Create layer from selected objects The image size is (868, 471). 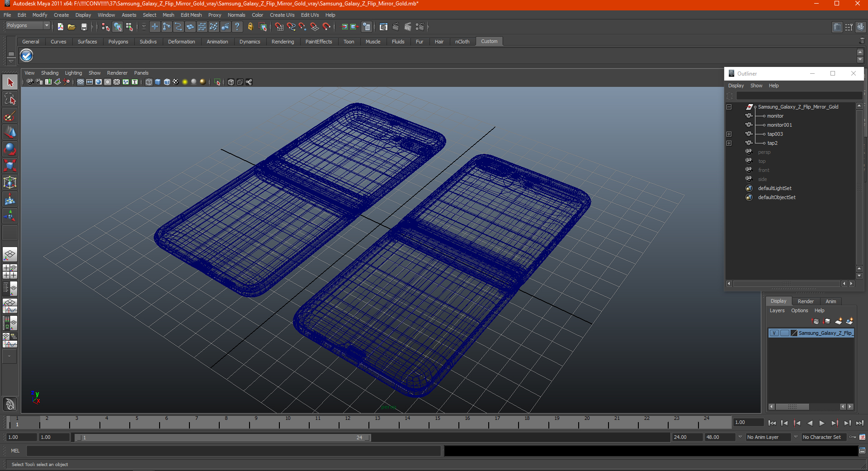click(x=849, y=321)
